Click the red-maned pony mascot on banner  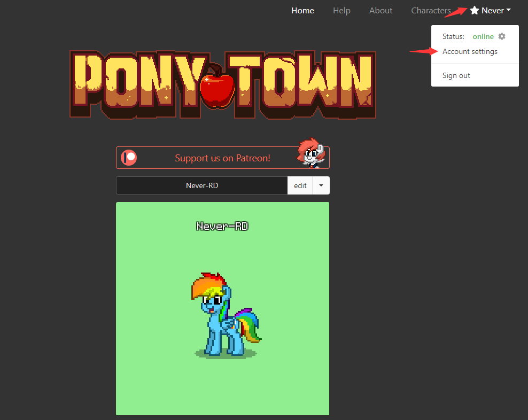coord(311,153)
